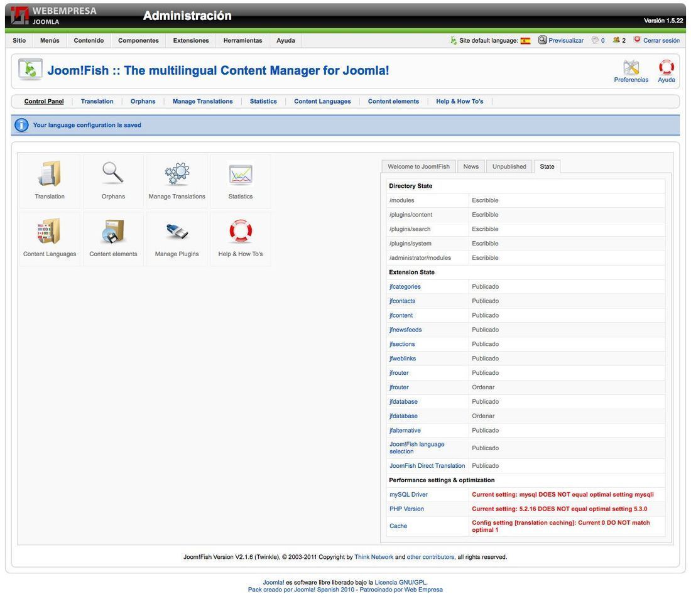Open the Joom!Fish language selection link

click(417, 448)
